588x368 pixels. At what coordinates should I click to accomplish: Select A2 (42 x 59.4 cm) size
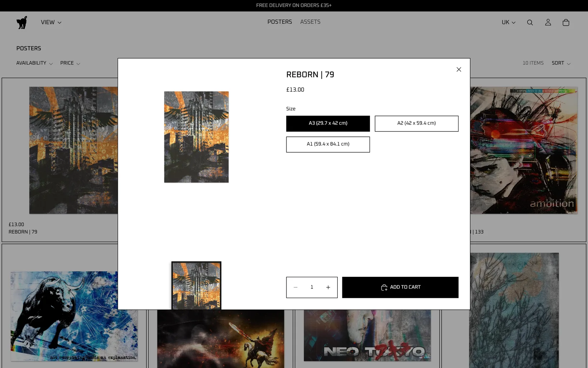point(417,124)
